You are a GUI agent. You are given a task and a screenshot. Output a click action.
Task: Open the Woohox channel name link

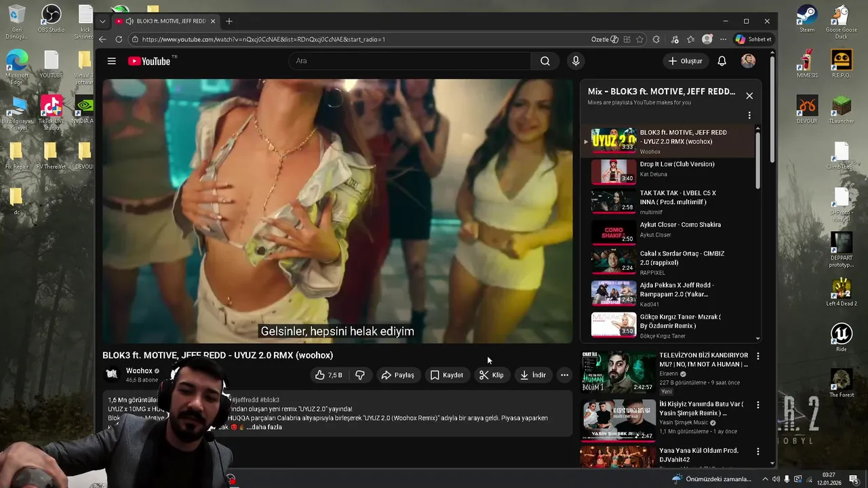pos(139,371)
